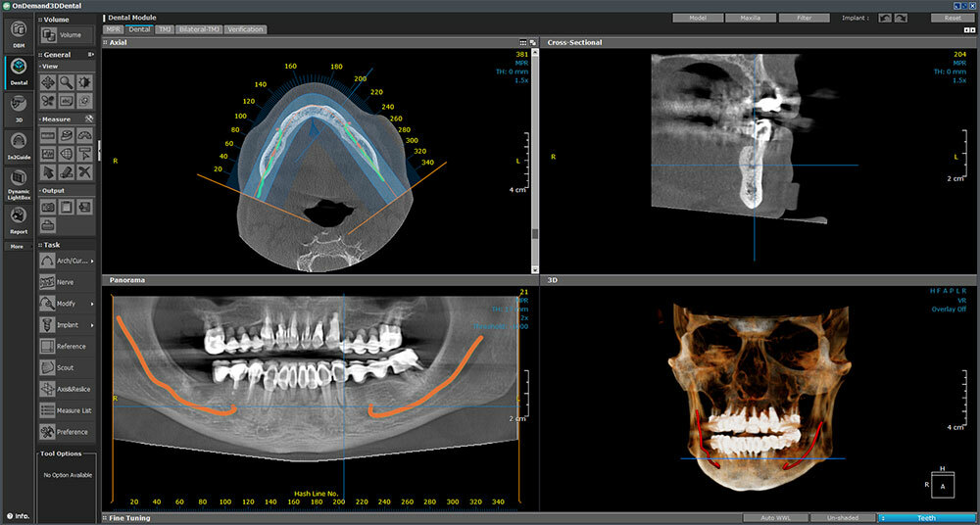Screen dimensions: 980x525
Task: Select the magnifier zoom tool
Action: click(x=66, y=82)
